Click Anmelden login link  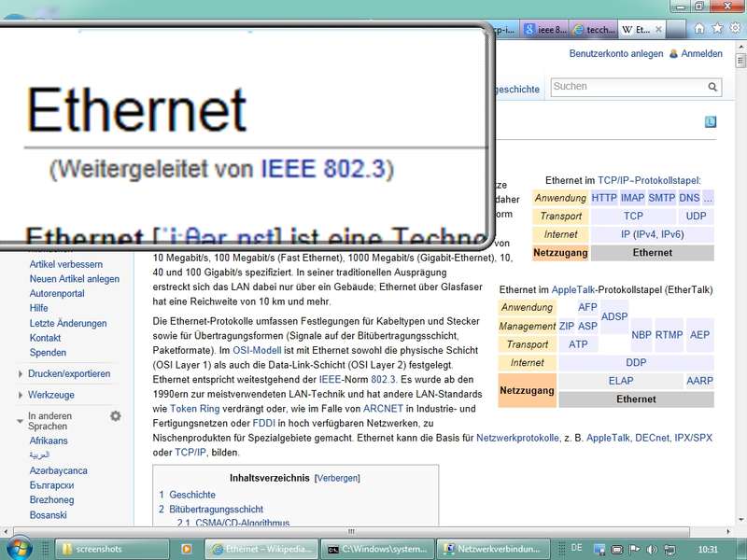tap(701, 54)
